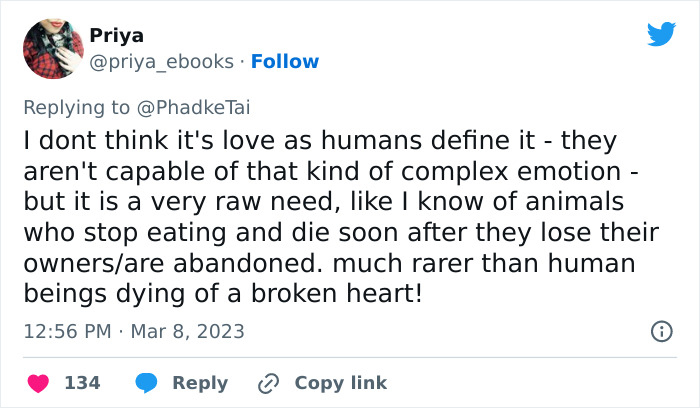Click the Reply text label
The height and width of the screenshot is (408, 700).
tap(200, 383)
